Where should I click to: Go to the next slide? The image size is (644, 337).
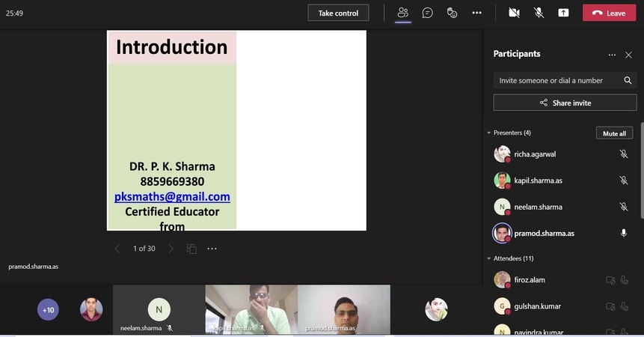tap(171, 249)
